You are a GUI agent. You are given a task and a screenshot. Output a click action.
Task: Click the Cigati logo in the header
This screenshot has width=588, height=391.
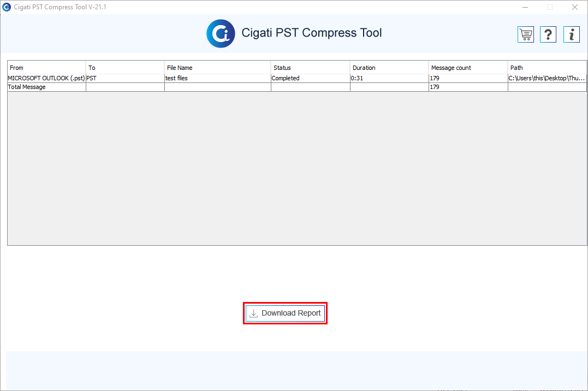click(x=221, y=33)
